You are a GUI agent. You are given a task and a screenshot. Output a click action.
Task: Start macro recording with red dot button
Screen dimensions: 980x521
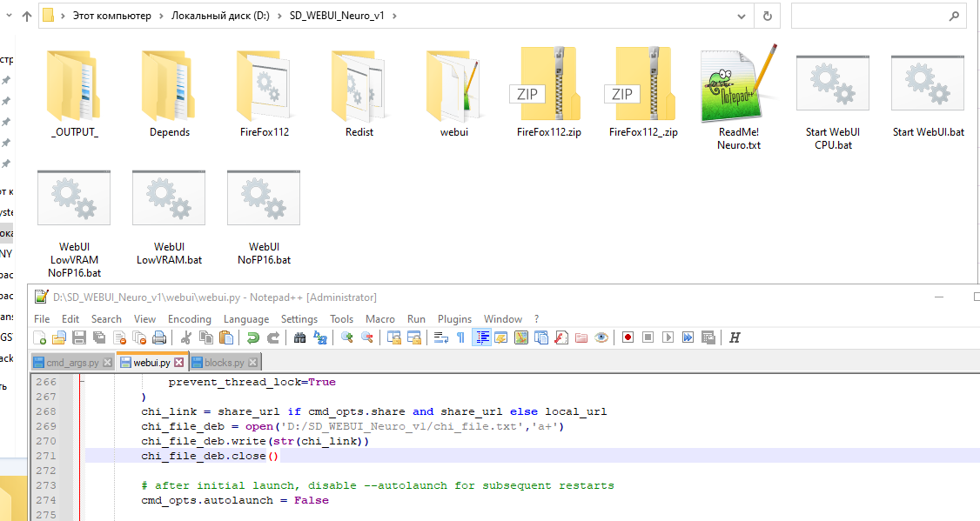[x=628, y=337]
